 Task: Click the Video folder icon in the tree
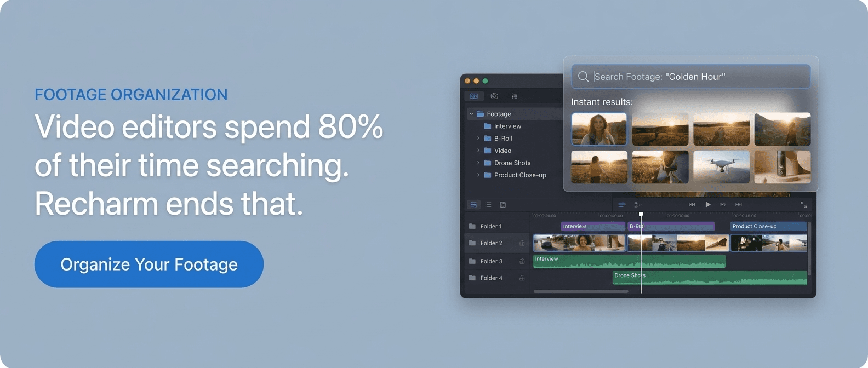pyautogui.click(x=487, y=151)
